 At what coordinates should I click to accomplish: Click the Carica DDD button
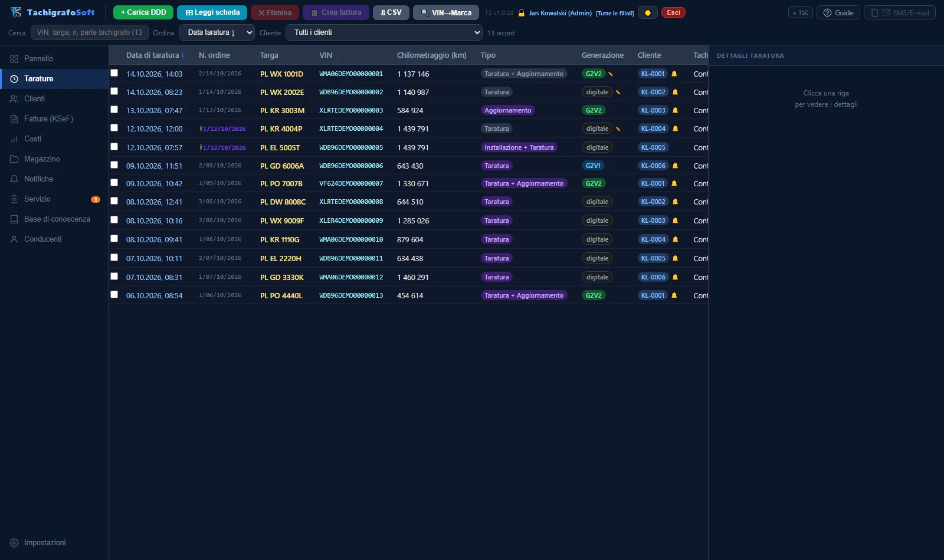pos(143,12)
